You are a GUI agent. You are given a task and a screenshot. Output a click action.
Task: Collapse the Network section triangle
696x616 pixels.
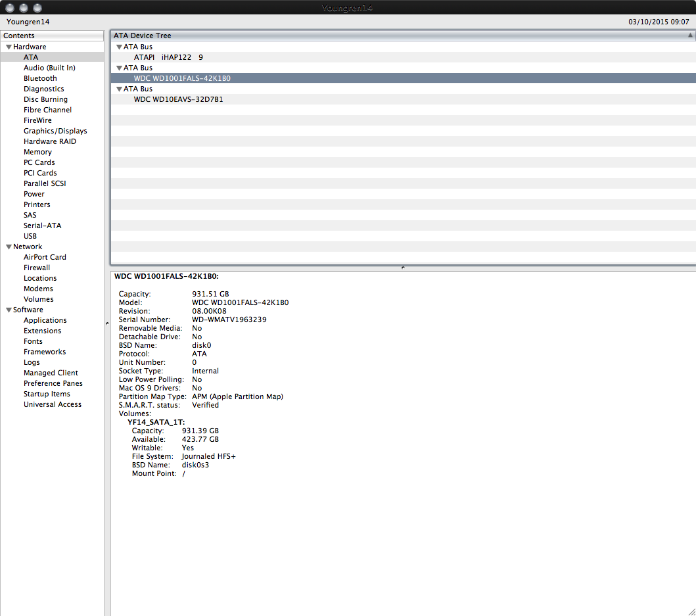coord(9,247)
